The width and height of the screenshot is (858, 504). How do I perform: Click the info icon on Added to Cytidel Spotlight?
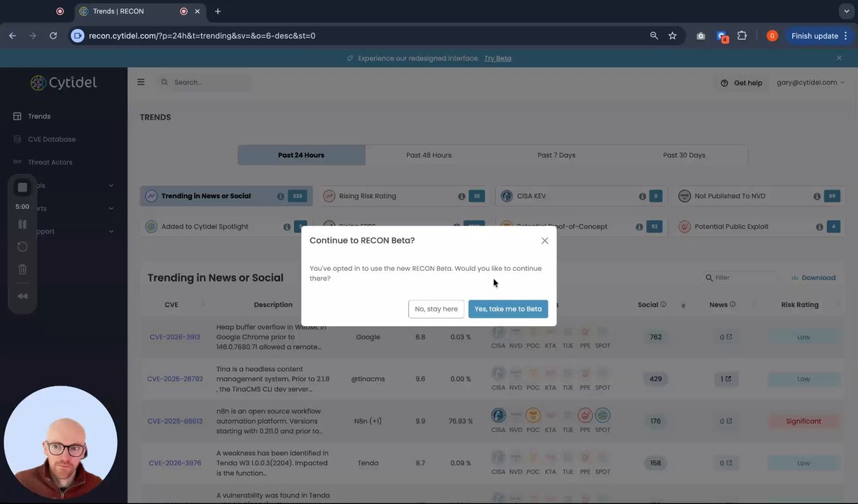tap(286, 227)
